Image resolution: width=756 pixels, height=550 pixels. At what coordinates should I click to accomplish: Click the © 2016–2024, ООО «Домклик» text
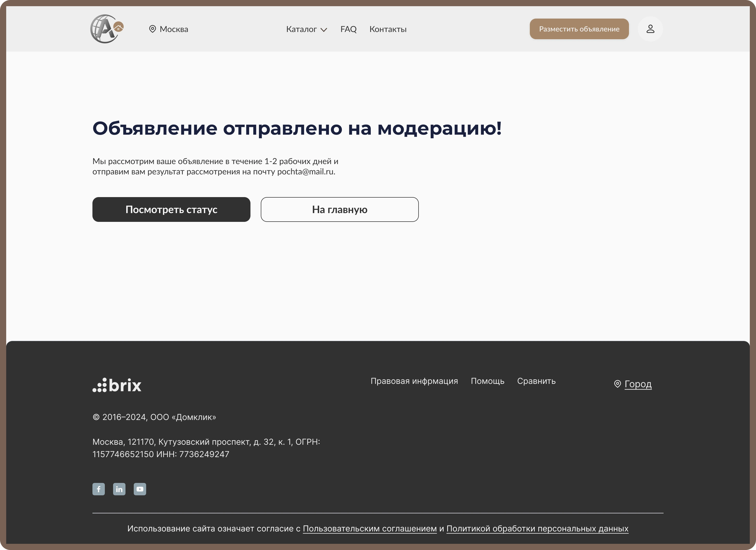(154, 417)
